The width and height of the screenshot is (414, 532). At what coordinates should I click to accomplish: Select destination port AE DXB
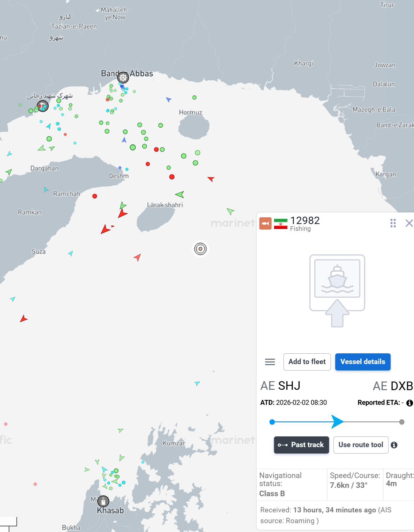tap(393, 386)
